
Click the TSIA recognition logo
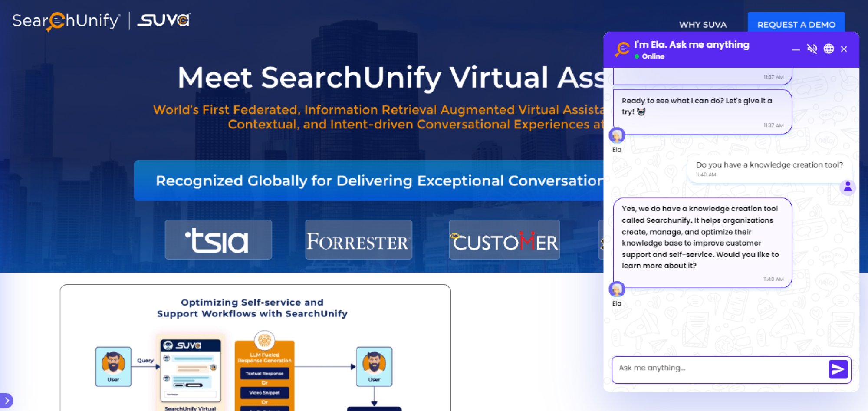(218, 240)
